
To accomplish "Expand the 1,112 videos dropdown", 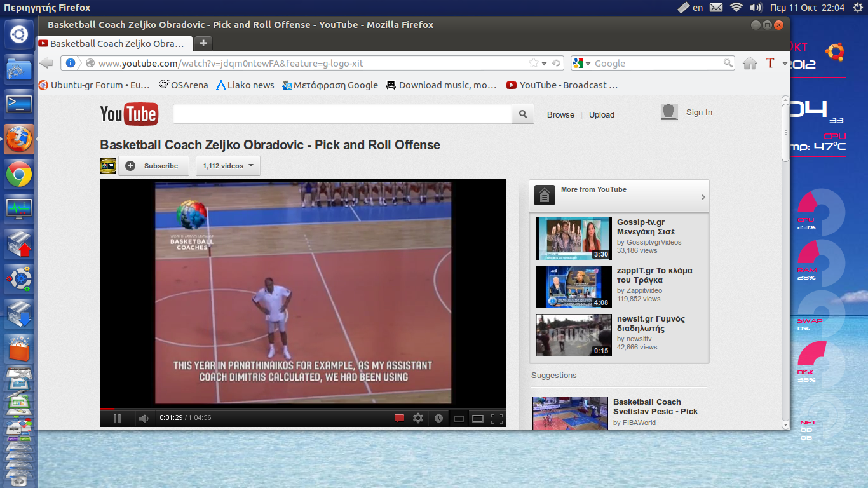I will (228, 166).
